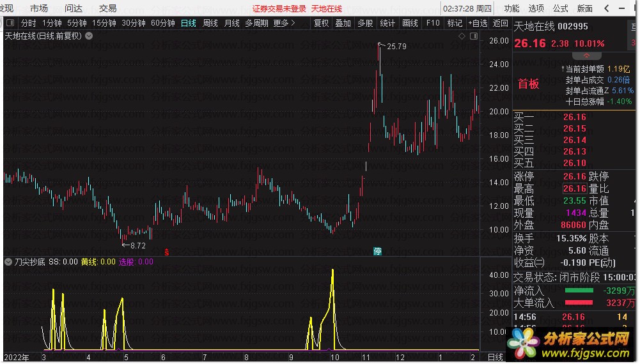640x364 pixels.
Task: Open the 多周期 multi-period view
Action: coord(257,23)
